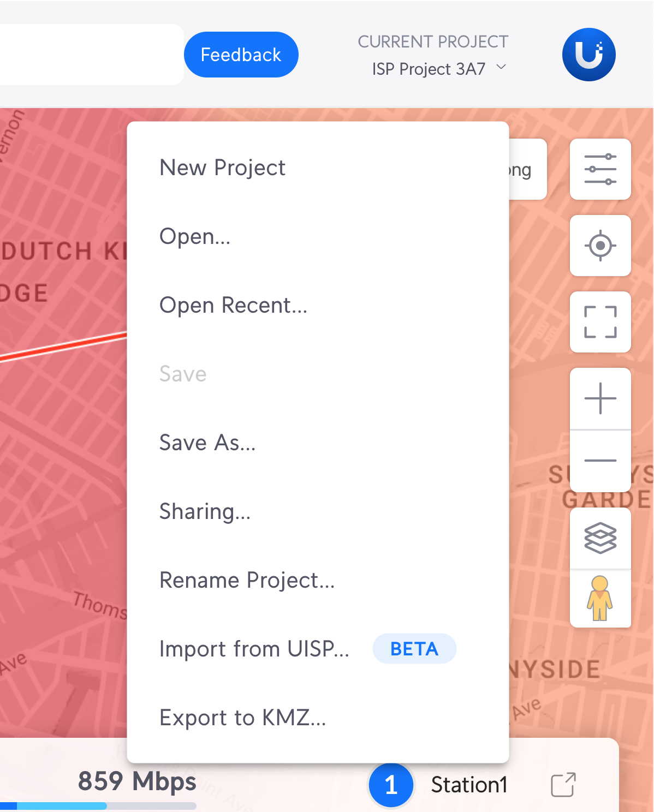Enter fullscreen map view

click(x=600, y=322)
